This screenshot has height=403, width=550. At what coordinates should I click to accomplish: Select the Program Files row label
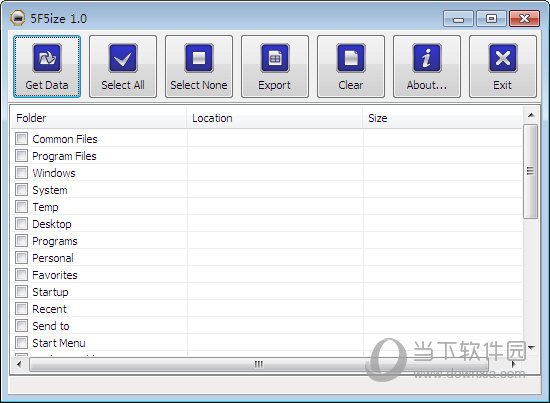pos(64,156)
